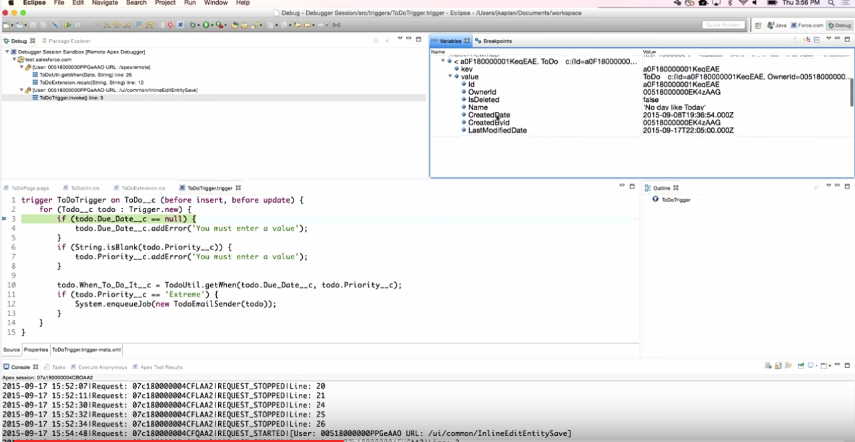
Task: Switch to the Force.com perspective
Action: [x=807, y=24]
